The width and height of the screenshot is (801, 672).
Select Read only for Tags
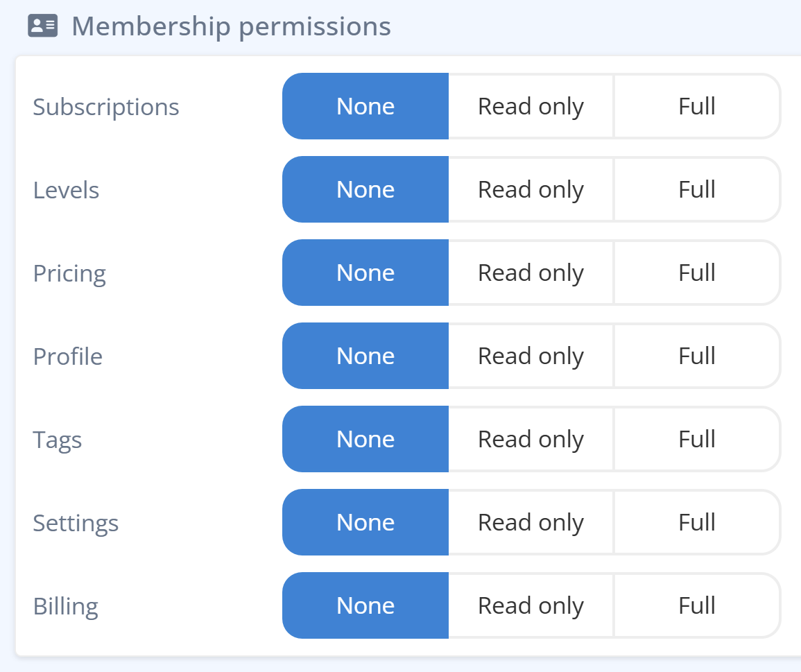(x=531, y=439)
